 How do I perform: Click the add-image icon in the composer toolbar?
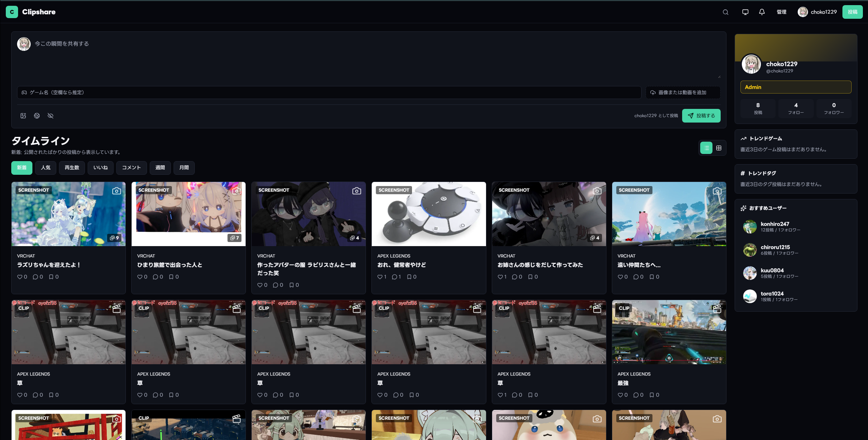pyautogui.click(x=23, y=116)
